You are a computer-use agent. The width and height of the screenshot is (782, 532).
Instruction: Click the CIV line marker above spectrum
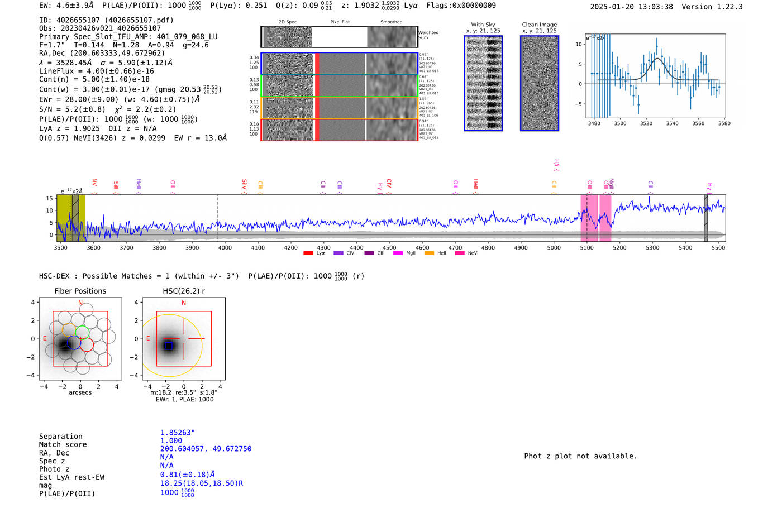pos(389,186)
